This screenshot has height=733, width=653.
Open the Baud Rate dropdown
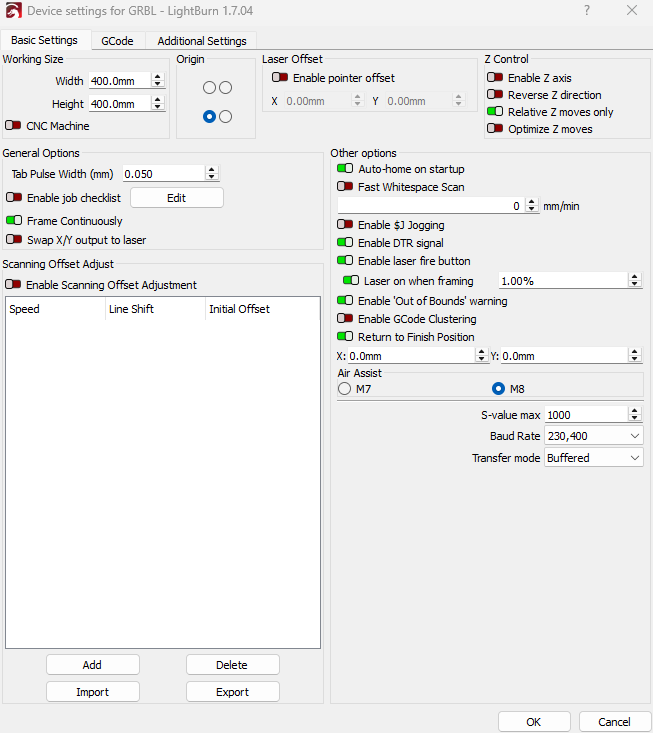[x=594, y=436]
